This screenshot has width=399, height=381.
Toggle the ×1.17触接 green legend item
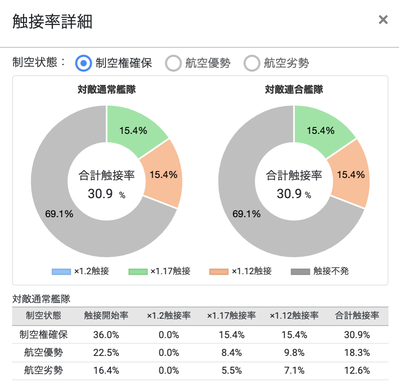point(160,271)
